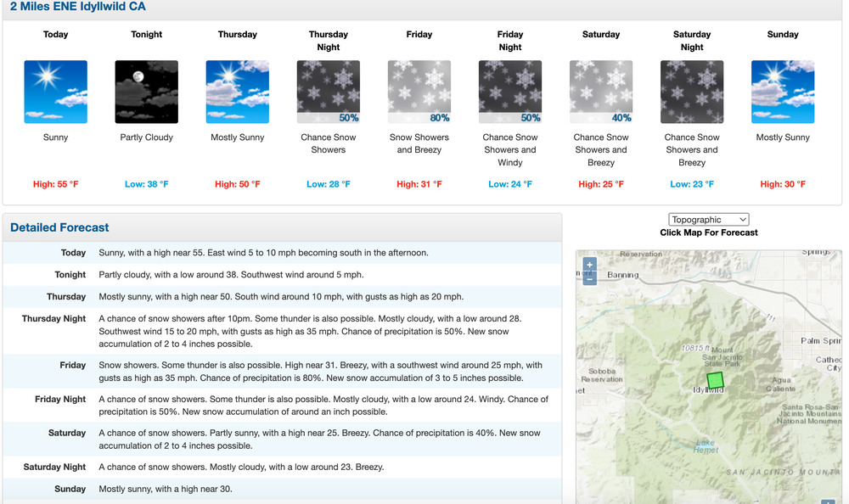
Task: Click Friday's 80% snow showers icon
Action: tap(419, 92)
